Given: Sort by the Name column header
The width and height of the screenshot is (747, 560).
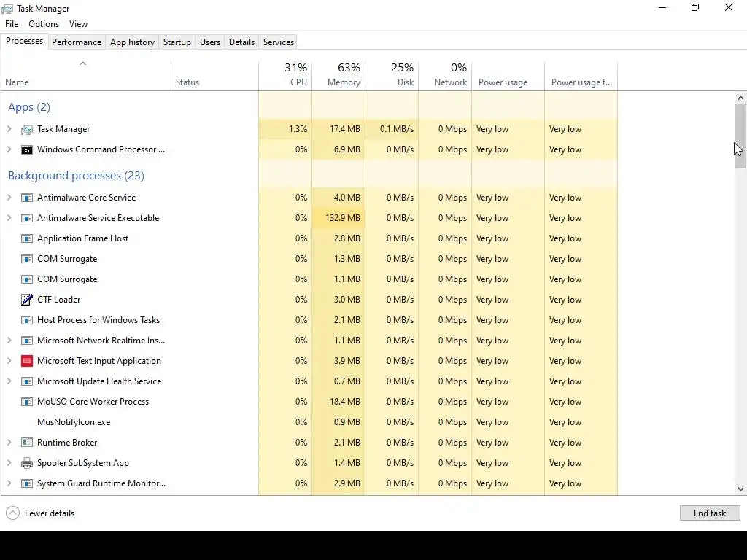Looking at the screenshot, I should 86,76.
